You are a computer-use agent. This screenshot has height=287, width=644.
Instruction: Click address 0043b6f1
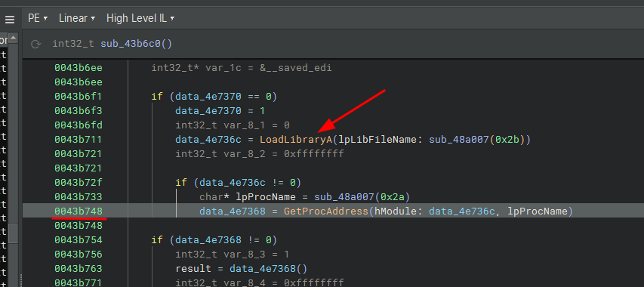coord(78,97)
